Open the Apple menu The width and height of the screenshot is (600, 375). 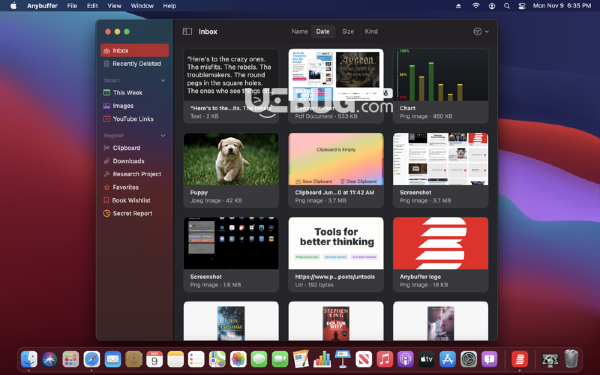pos(13,6)
